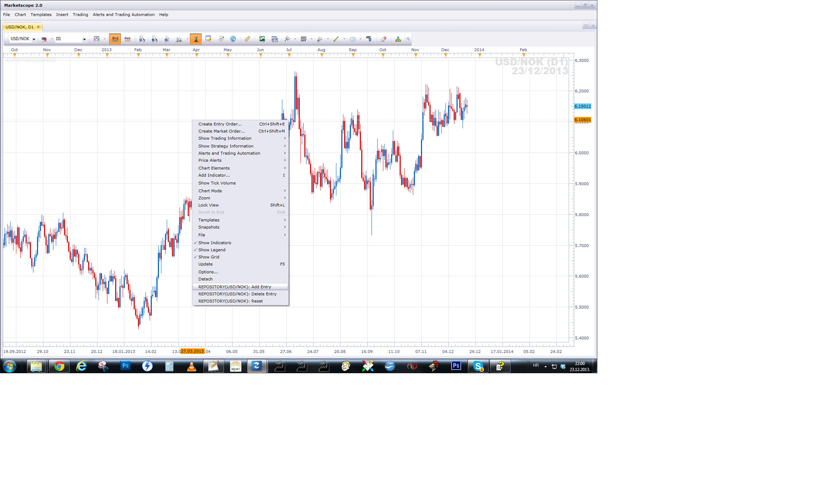Select the eraser tool in toolbar
The height and width of the screenshot is (504, 832).
383,39
